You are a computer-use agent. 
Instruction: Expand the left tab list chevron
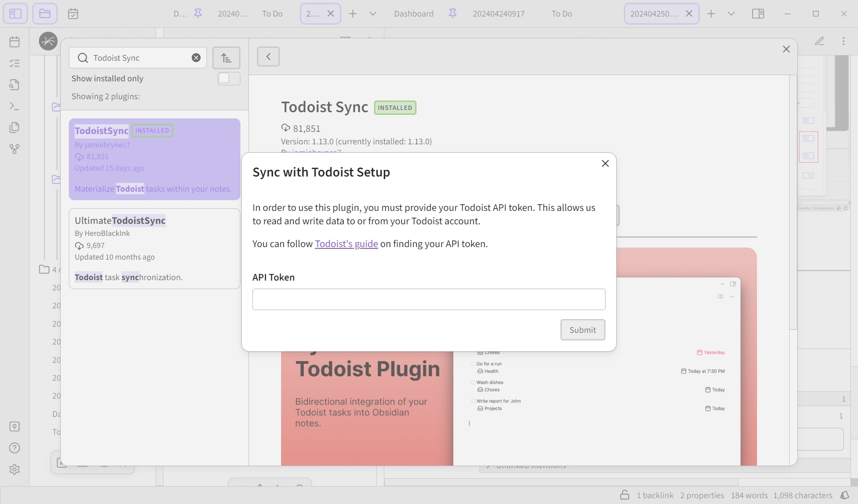pyautogui.click(x=373, y=13)
